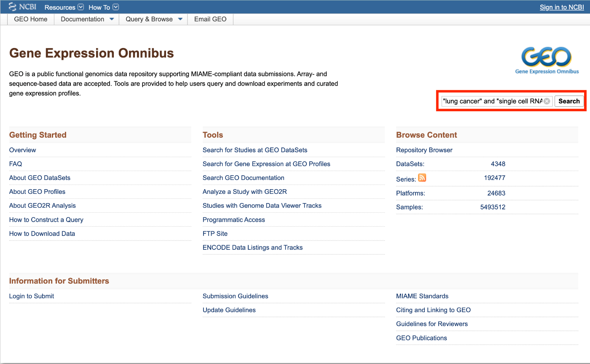
Task: Click the GEO logo image
Action: 547,60
